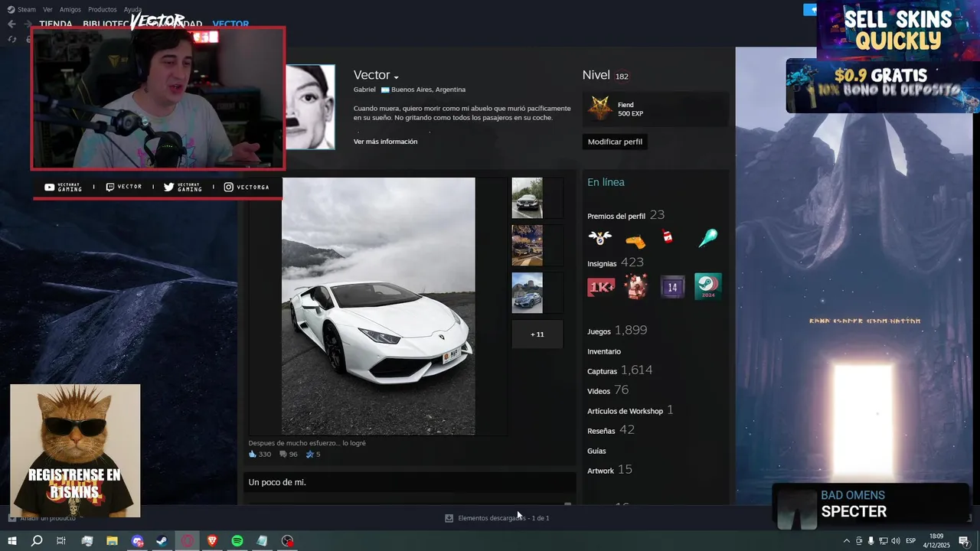Click the SELL SKINS QUICKLY banner
Screen dimensions: 980x551
(x=897, y=29)
